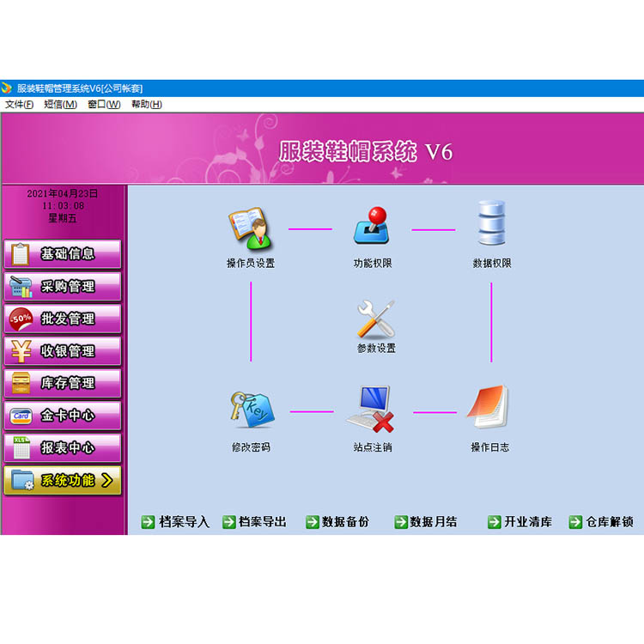Open the 金卡中心 sidebar module
The width and height of the screenshot is (644, 644).
coord(63,416)
